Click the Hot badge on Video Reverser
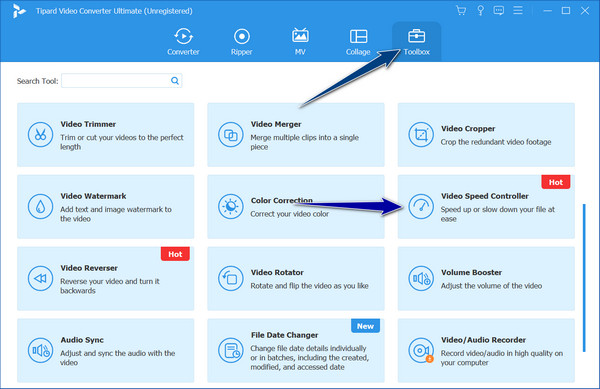 (175, 254)
